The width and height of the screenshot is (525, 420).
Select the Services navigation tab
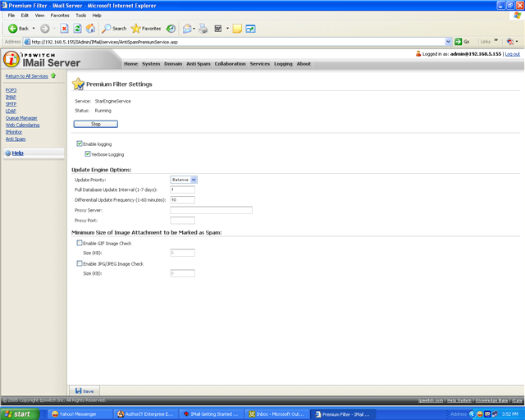pos(259,64)
